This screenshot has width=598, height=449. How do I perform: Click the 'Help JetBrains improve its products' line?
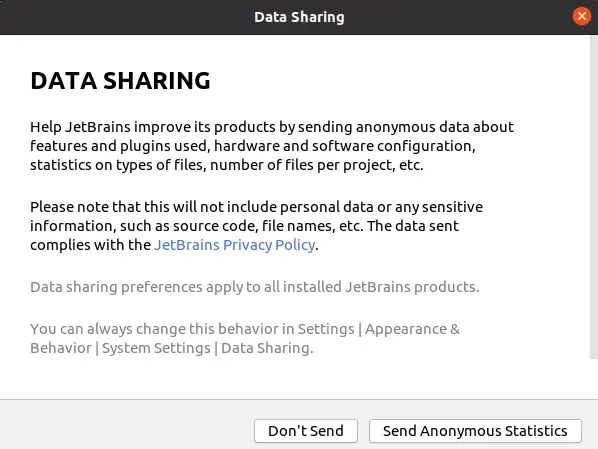(x=272, y=127)
